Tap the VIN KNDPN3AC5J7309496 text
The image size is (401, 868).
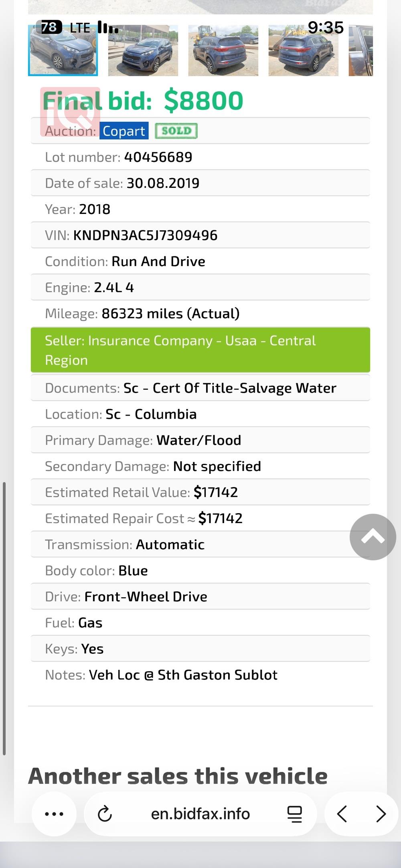tap(145, 235)
